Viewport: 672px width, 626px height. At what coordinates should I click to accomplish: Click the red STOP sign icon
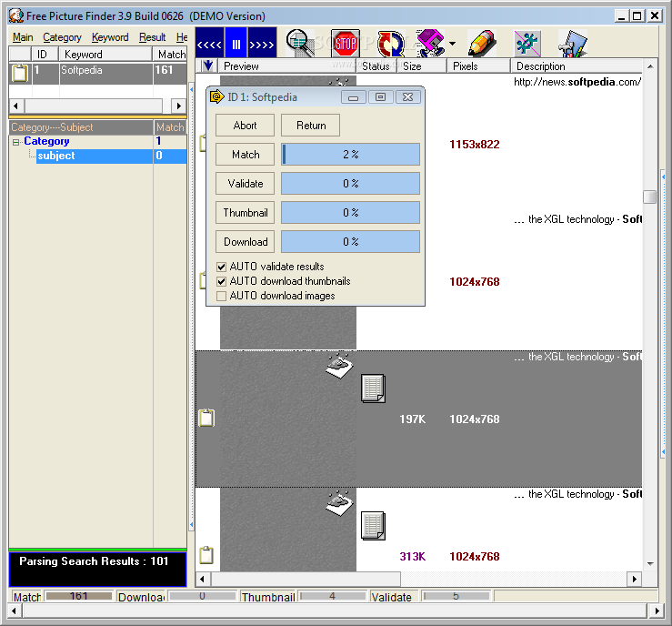pyautogui.click(x=346, y=43)
